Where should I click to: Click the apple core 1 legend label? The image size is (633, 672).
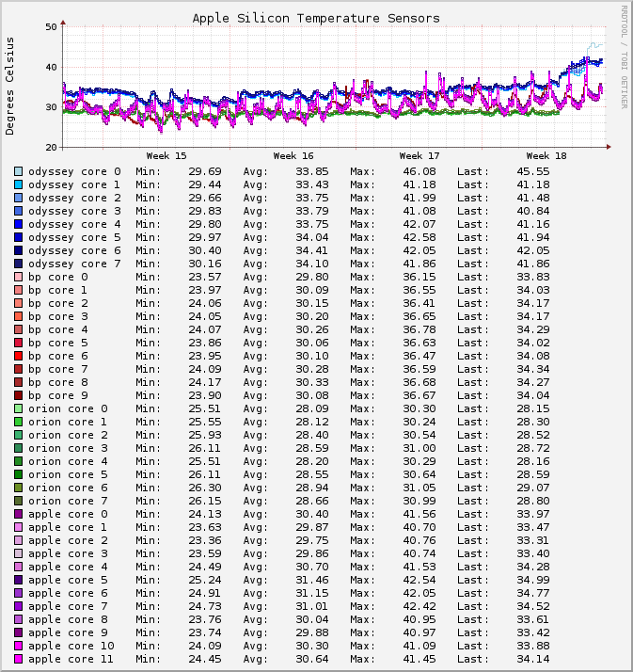68,528
